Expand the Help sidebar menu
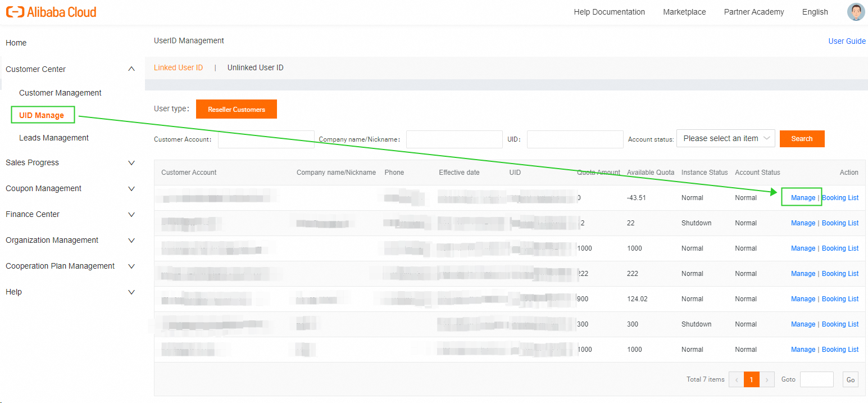Viewport: 868px width, 403px height. click(131, 292)
